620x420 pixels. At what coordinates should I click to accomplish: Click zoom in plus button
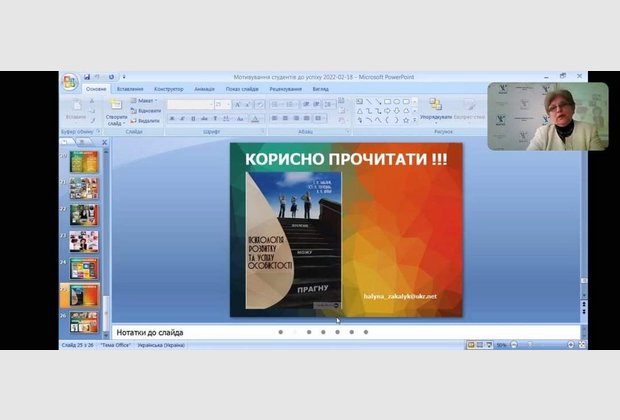(x=570, y=345)
